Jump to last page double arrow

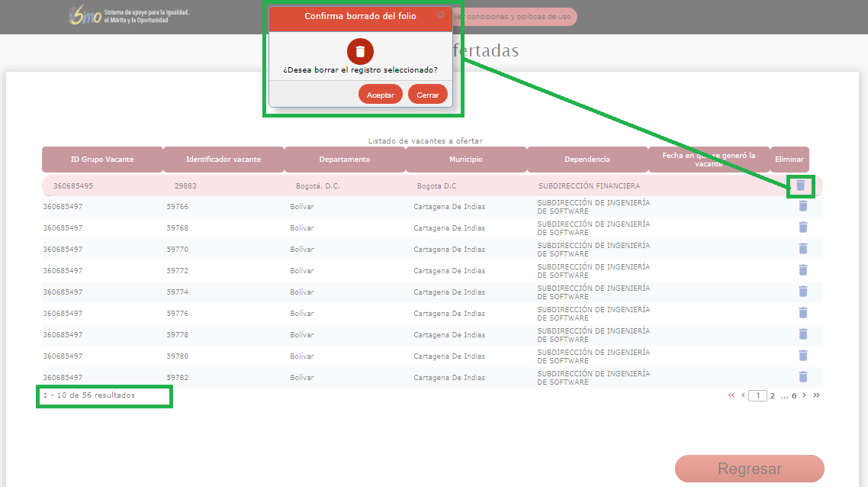tap(816, 395)
